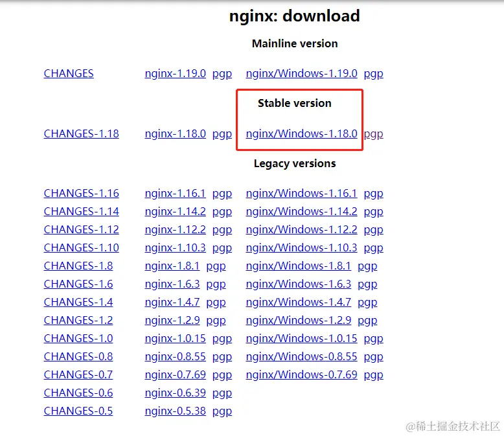
Task: Open pgp signature for nginx-1.4.7
Action: tap(216, 303)
